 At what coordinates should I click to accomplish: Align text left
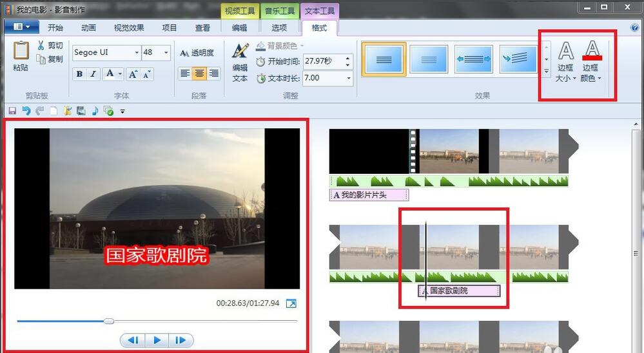(x=185, y=73)
